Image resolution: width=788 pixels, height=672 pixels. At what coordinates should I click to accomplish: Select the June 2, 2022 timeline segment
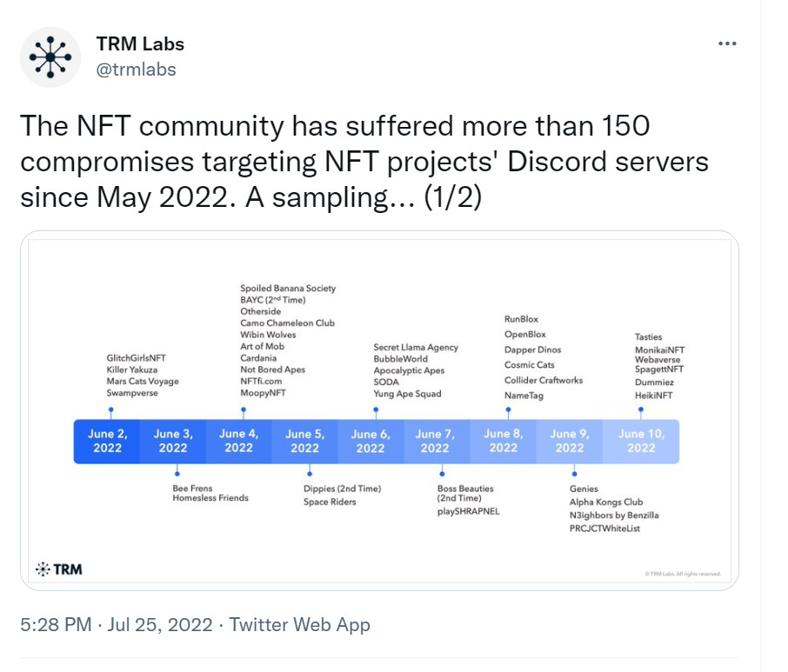(106, 441)
